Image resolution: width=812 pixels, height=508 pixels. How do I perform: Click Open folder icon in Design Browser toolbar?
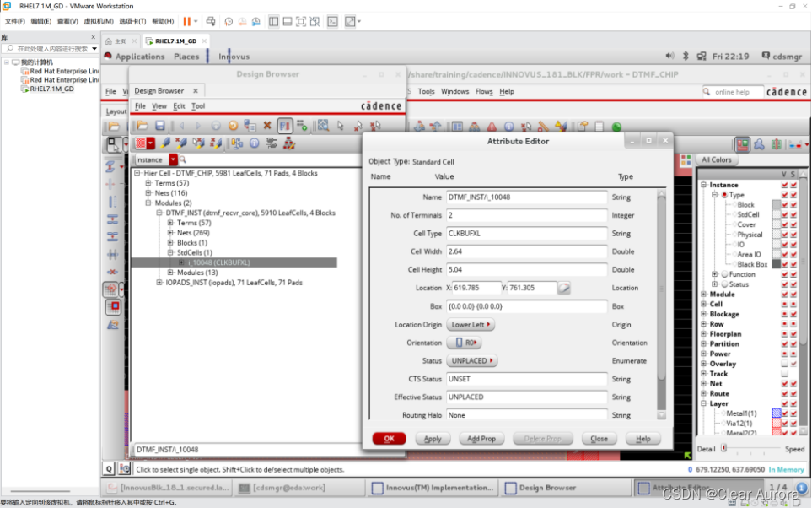(x=143, y=126)
